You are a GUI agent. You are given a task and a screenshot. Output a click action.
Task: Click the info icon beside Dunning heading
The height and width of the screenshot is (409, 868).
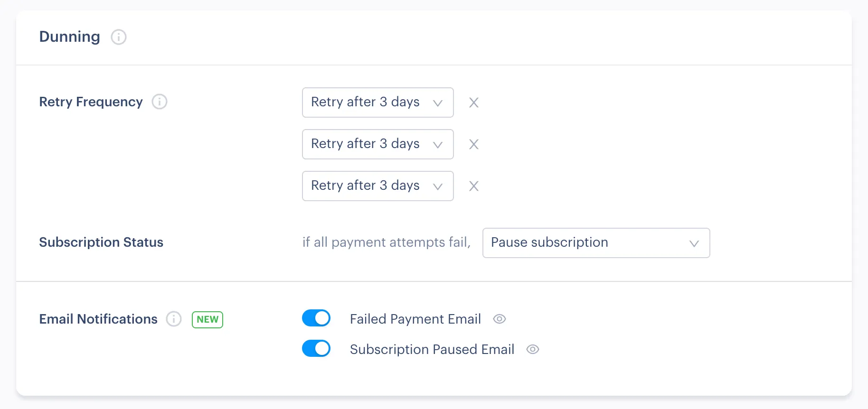118,37
